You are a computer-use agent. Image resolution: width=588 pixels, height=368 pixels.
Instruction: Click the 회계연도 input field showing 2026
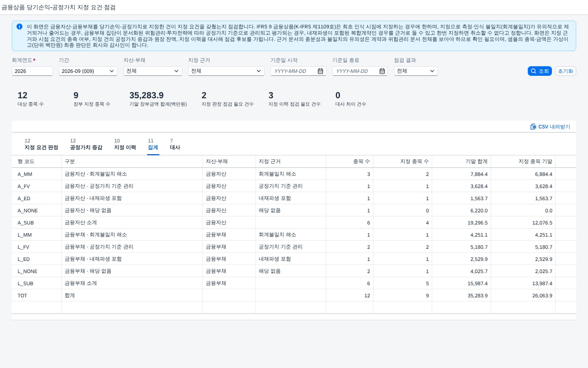coord(32,71)
